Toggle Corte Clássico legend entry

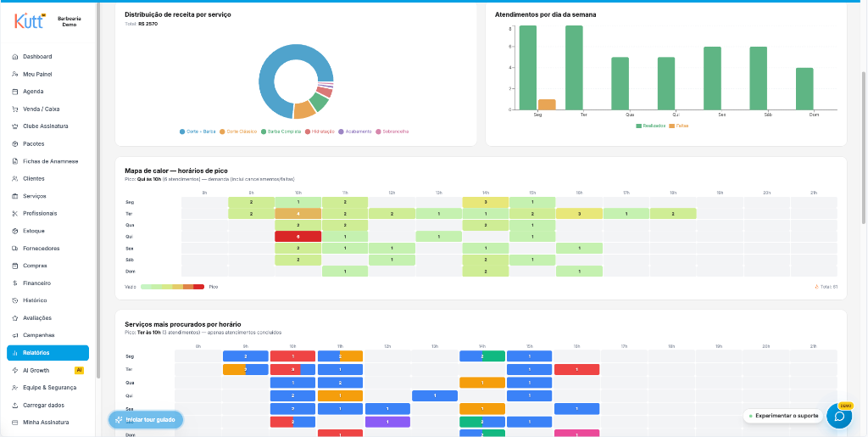(x=238, y=132)
